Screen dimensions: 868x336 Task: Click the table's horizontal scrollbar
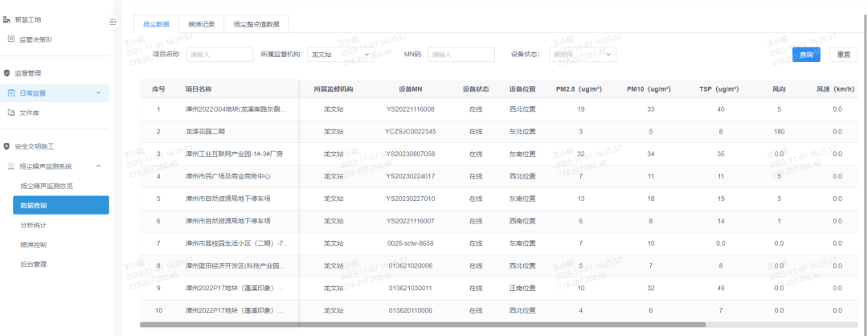(423, 325)
